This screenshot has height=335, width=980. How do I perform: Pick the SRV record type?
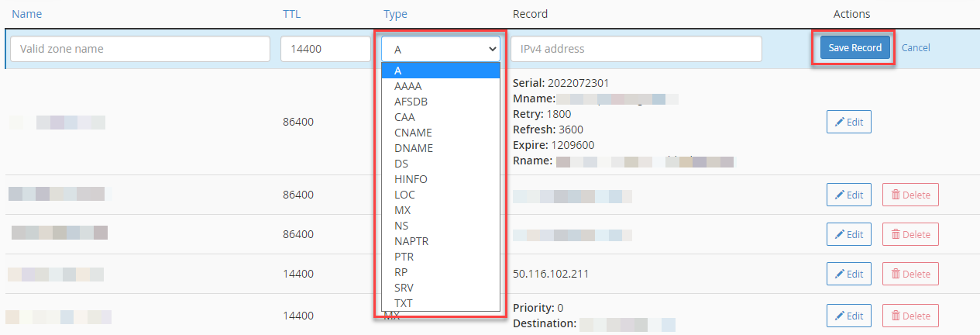pyautogui.click(x=404, y=288)
